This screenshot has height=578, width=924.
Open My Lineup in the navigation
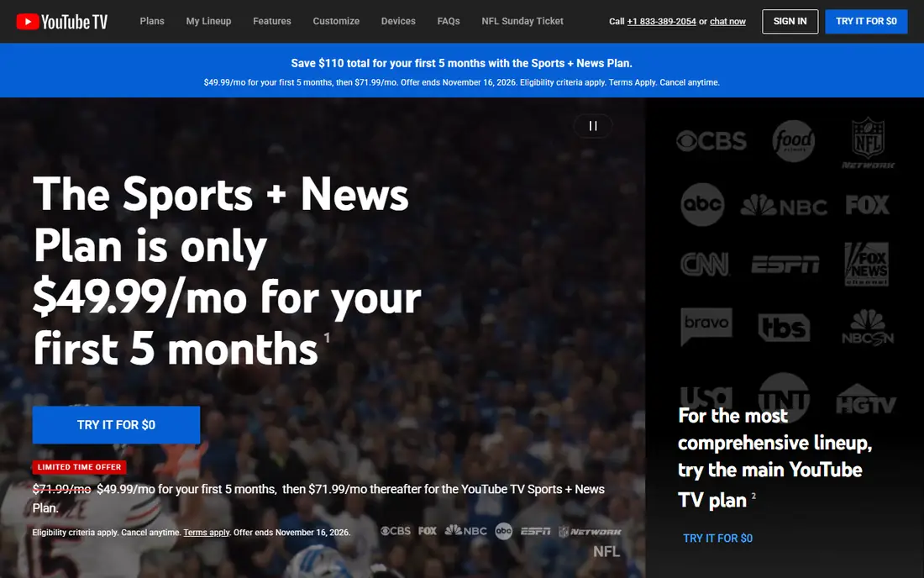[x=208, y=21]
